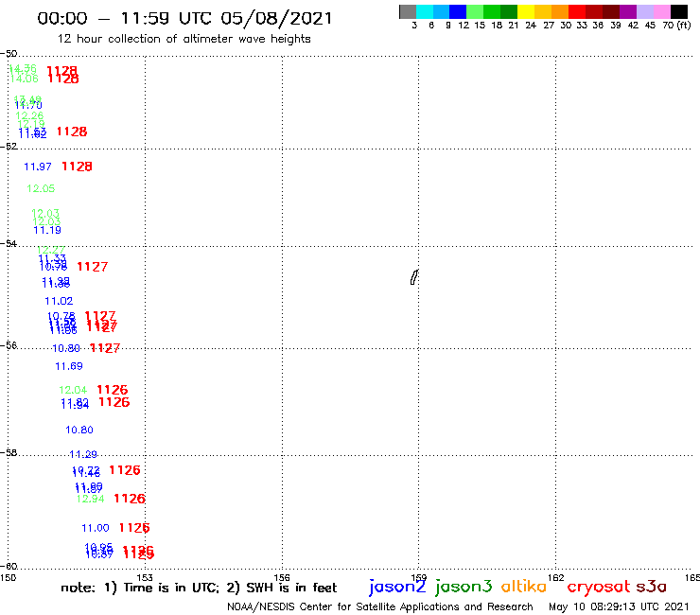Click the 'May 10 08:29:13 UTC 2021' timestamp

(x=619, y=606)
